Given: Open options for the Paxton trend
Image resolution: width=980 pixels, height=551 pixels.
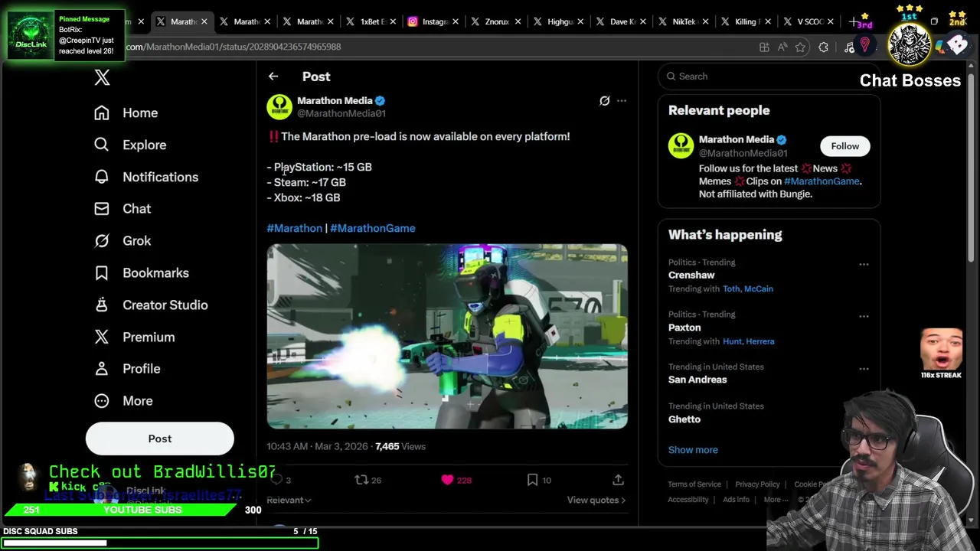Looking at the screenshot, I should pos(864,316).
